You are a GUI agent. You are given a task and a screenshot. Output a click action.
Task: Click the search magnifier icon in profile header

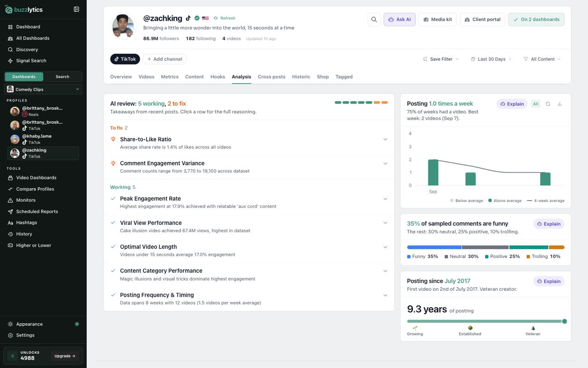tap(374, 19)
